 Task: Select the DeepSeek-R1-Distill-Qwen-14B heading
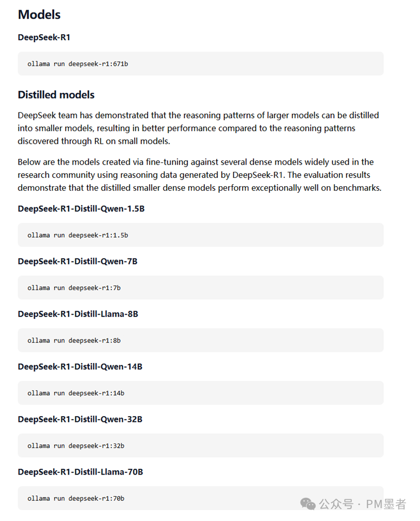[x=80, y=366]
